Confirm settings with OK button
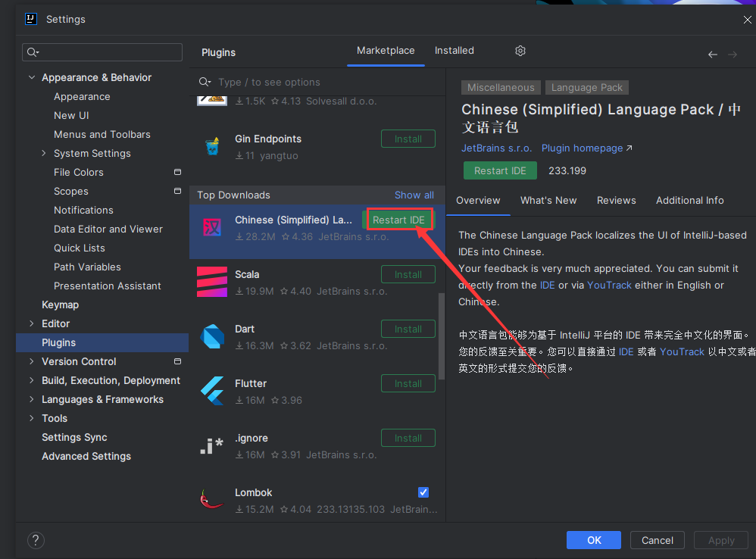 point(594,540)
